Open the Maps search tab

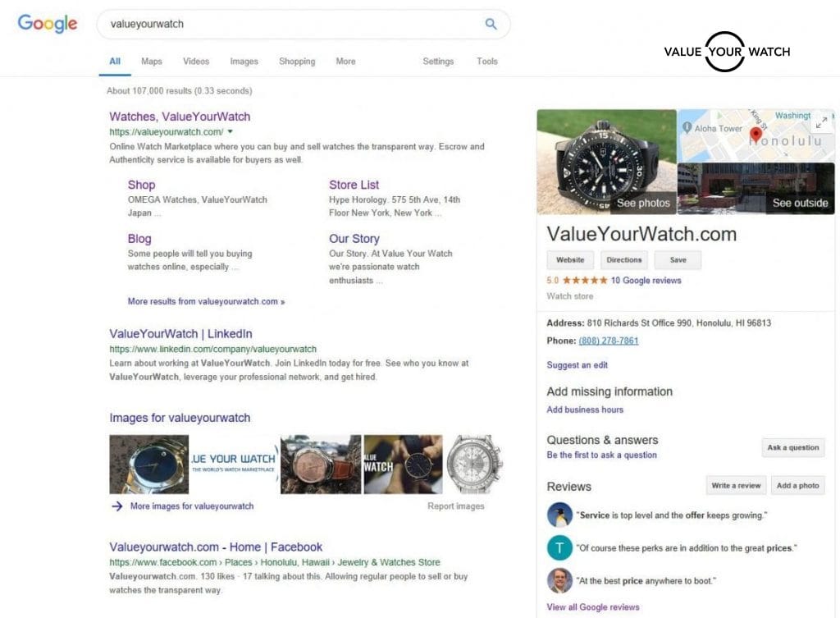tap(152, 62)
